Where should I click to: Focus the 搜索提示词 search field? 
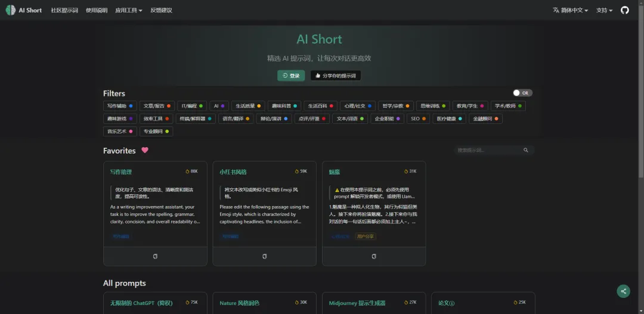(x=494, y=150)
